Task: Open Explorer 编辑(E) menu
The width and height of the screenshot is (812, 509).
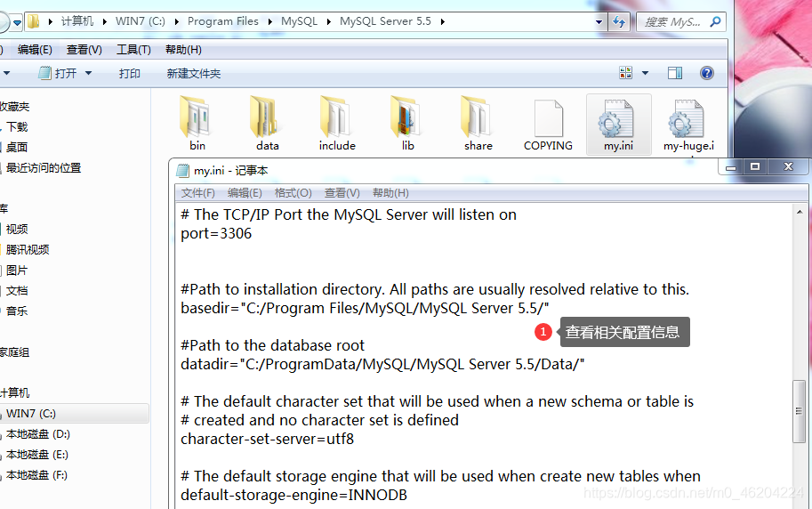Action: point(35,50)
